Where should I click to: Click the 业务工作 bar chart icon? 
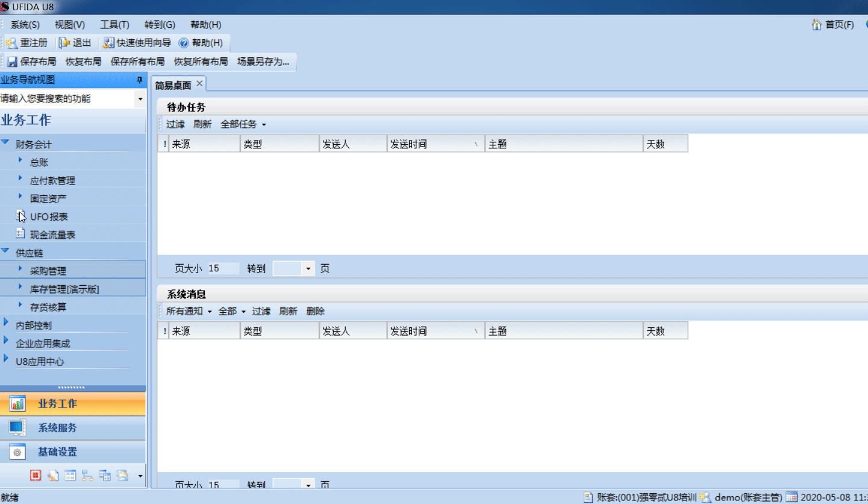tap(17, 404)
